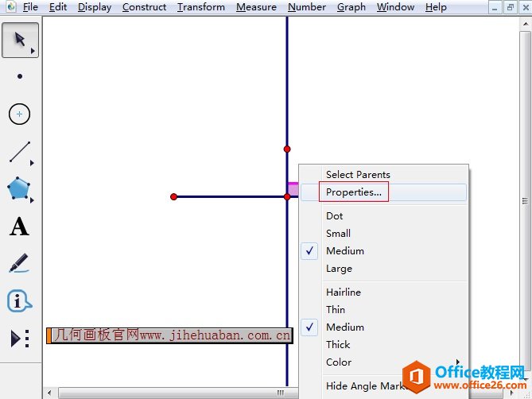Screen dimensions: 532x399
Task: Close the document window
Action: click(x=525, y=7)
